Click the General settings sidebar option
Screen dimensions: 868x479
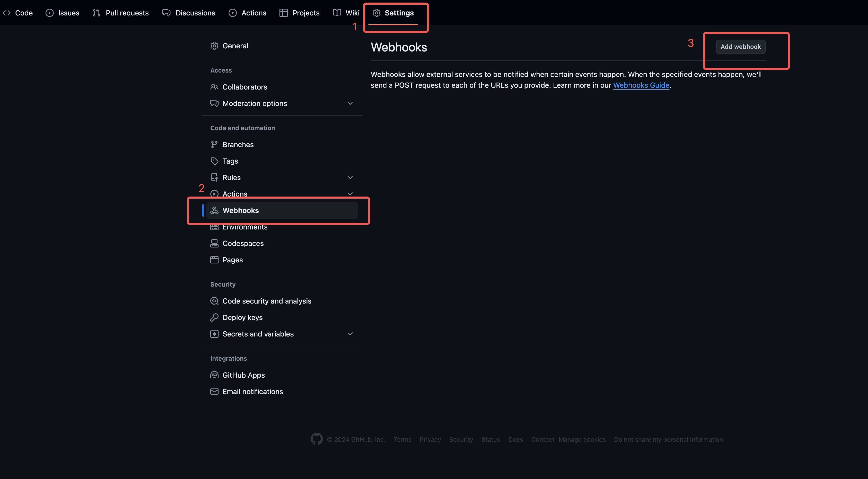235,46
